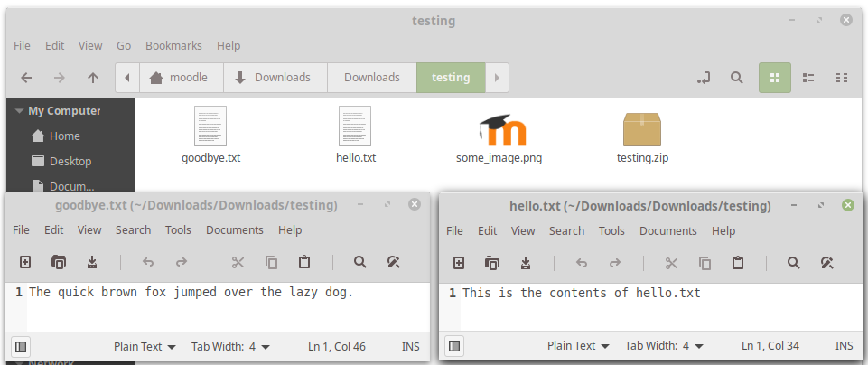Click paste icon in hello.txt editor
Screen dimensions: 868x365
737,263
